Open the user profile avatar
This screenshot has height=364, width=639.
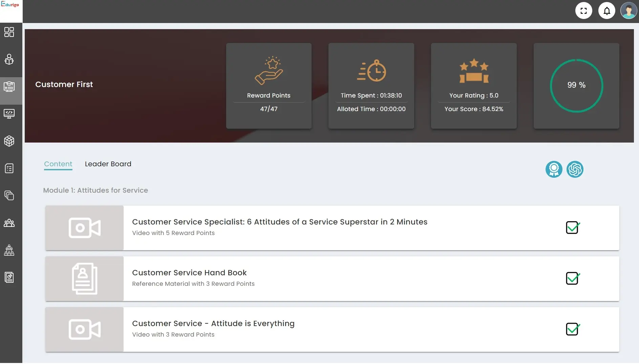629,11
